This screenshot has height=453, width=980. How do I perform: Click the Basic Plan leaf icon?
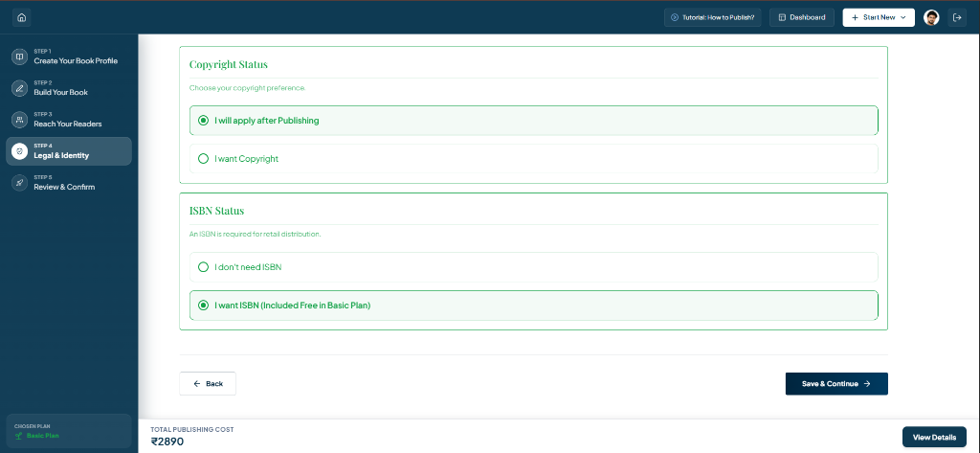(19, 436)
